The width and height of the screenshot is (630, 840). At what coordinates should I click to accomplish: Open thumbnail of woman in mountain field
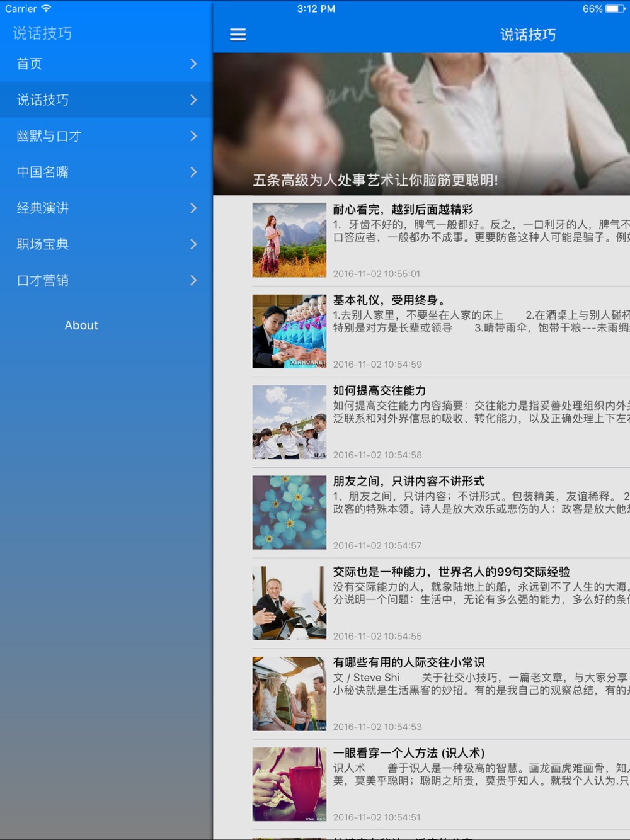tap(289, 240)
